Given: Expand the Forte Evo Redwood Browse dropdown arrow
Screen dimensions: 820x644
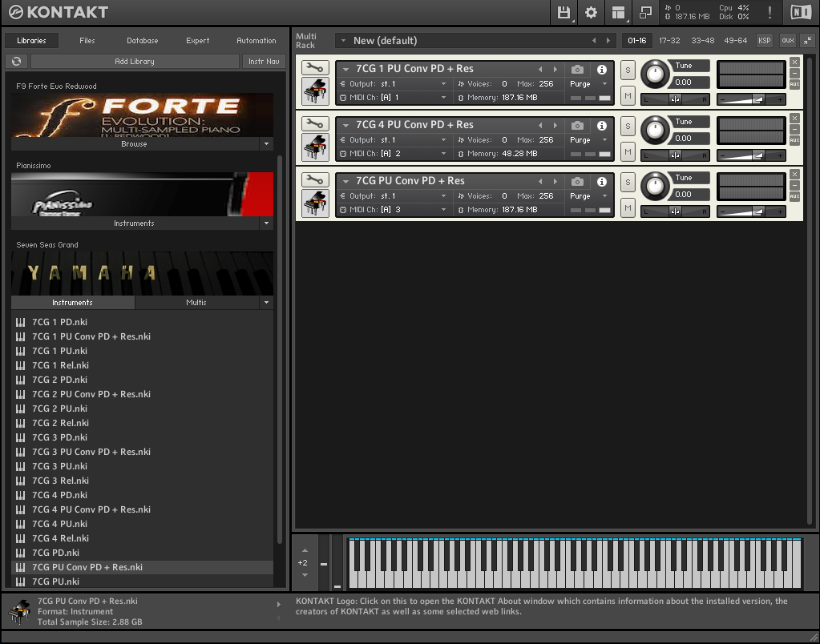Looking at the screenshot, I should click(x=266, y=143).
